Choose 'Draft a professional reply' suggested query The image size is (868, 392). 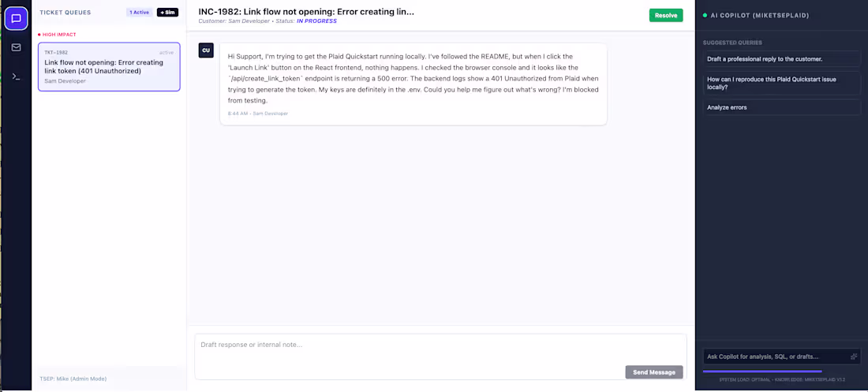[782, 58]
